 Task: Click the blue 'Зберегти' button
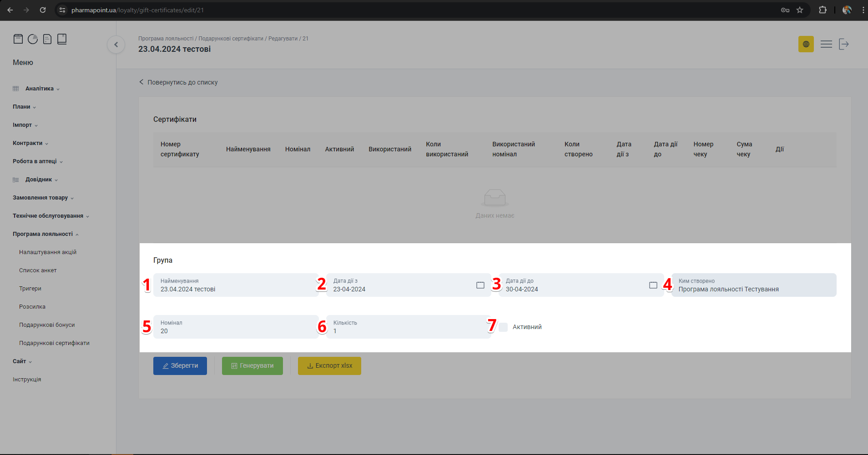point(180,366)
